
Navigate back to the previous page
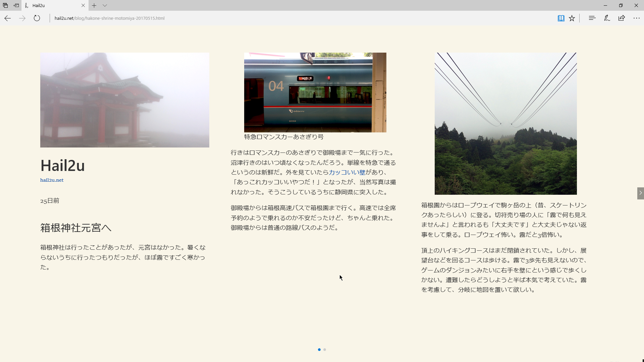coord(7,18)
